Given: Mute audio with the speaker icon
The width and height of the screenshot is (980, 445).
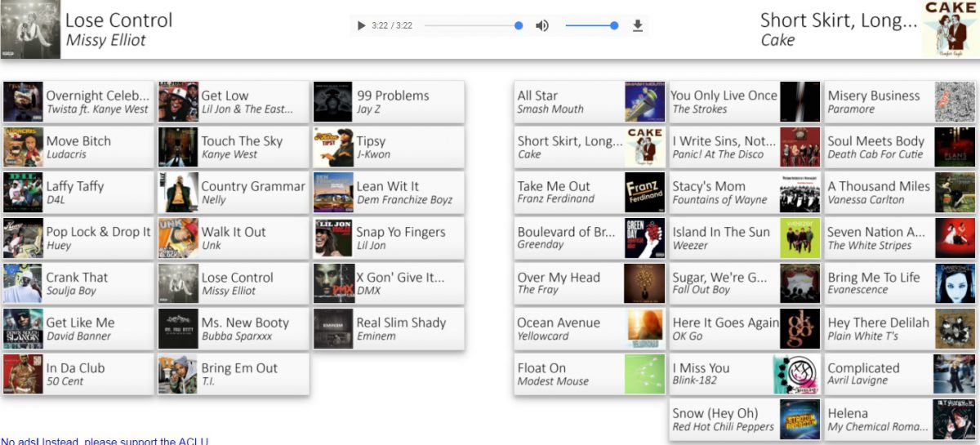Looking at the screenshot, I should [542, 26].
